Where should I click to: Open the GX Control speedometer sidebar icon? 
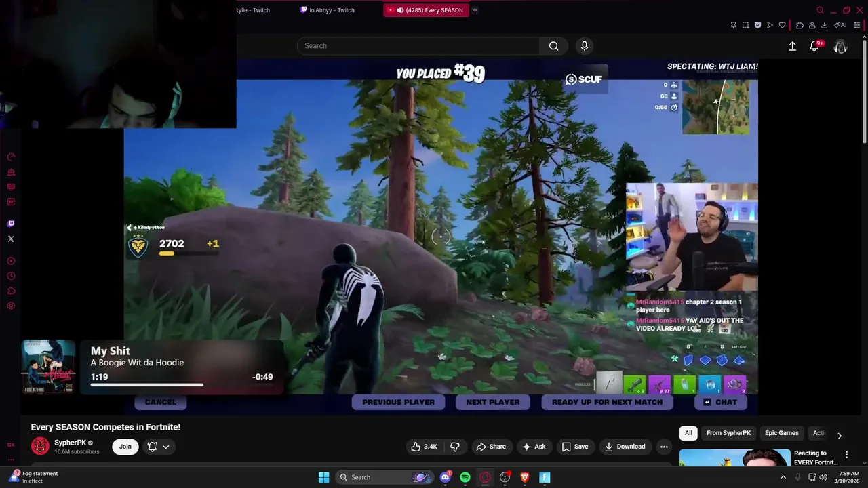coord(11,157)
